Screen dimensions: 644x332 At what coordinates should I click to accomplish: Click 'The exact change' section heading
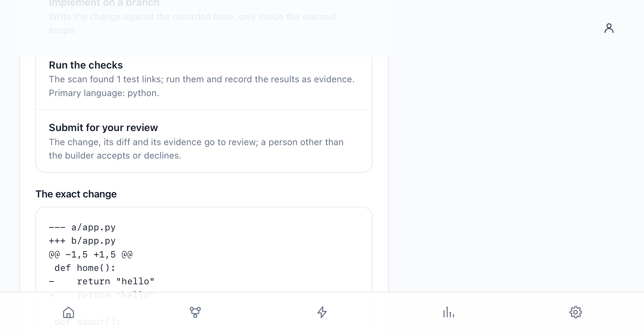pos(76,194)
